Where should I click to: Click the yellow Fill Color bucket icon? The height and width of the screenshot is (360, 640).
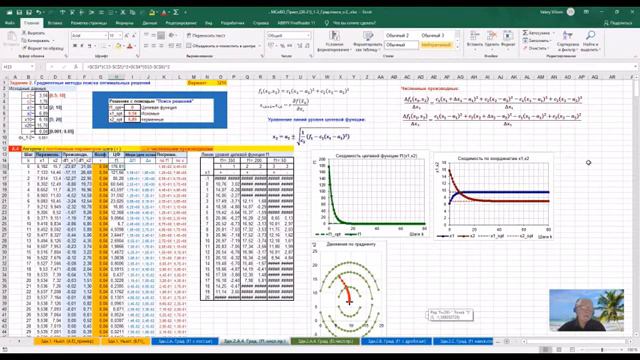(118, 46)
